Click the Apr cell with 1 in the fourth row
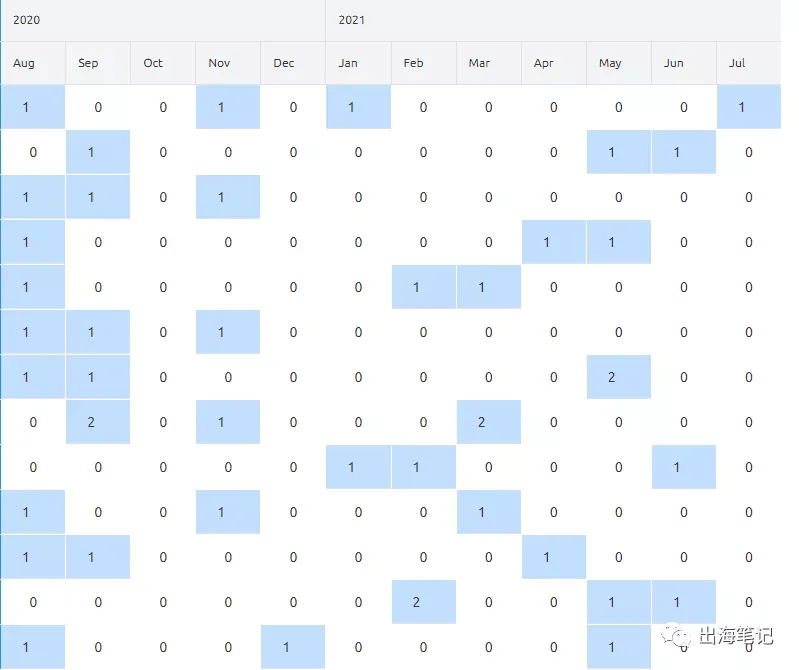The image size is (799, 670). tap(553, 242)
